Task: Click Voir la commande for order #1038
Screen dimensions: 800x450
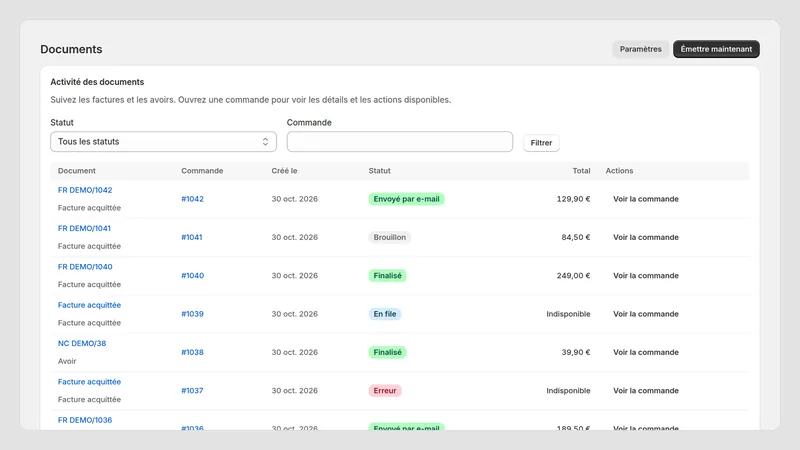Action: click(x=645, y=352)
